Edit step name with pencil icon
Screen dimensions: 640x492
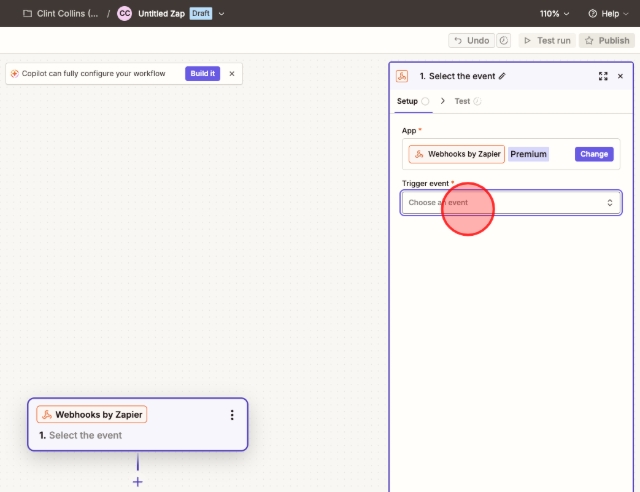click(x=502, y=76)
